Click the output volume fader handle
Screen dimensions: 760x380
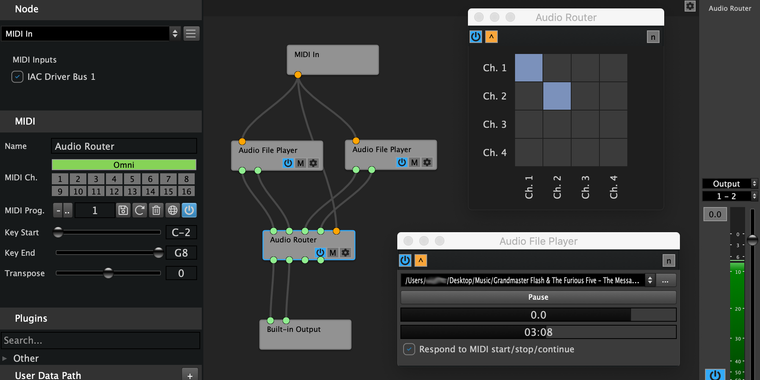point(752,239)
